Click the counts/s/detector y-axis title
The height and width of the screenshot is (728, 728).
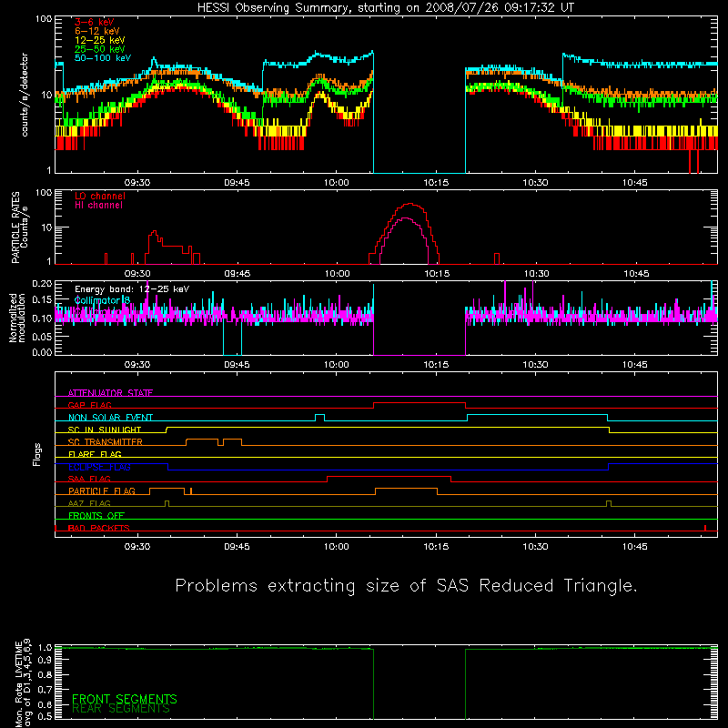point(25,95)
